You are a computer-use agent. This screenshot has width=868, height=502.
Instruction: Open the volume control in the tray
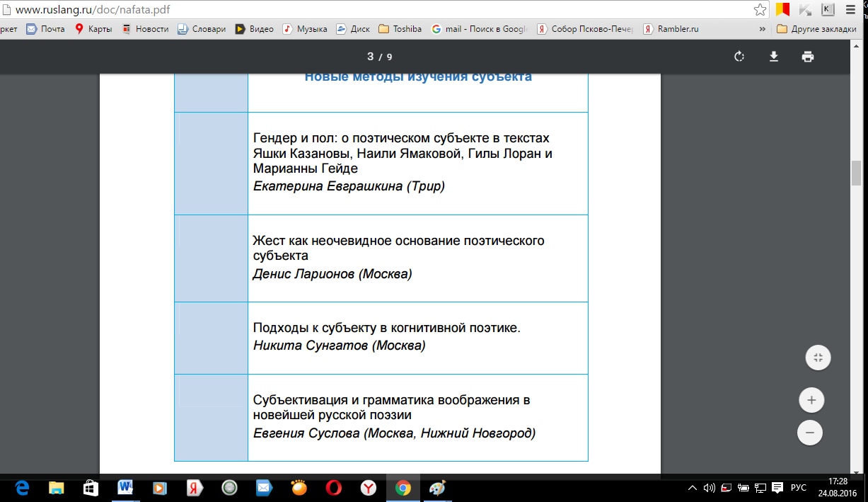710,488
